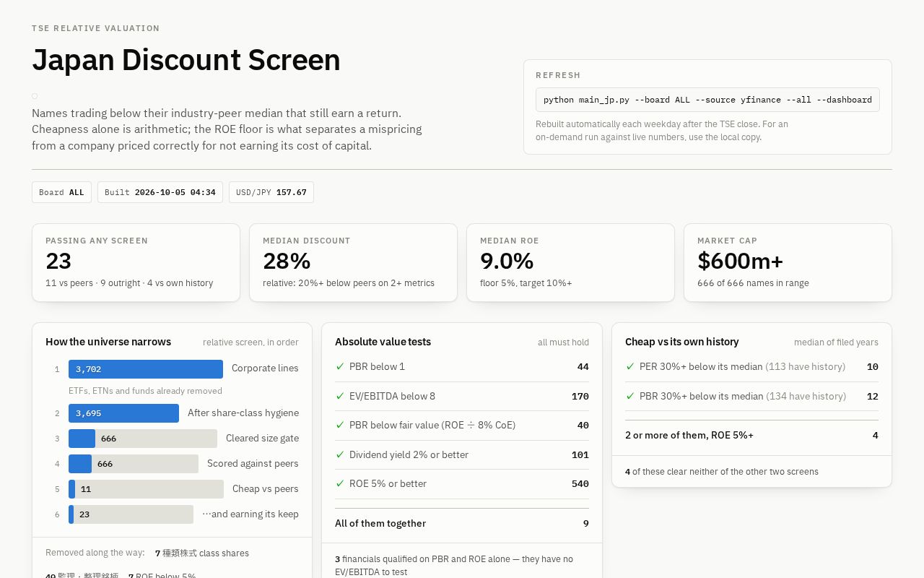Click the check mark next to EV/EBITDA below 8

click(340, 396)
